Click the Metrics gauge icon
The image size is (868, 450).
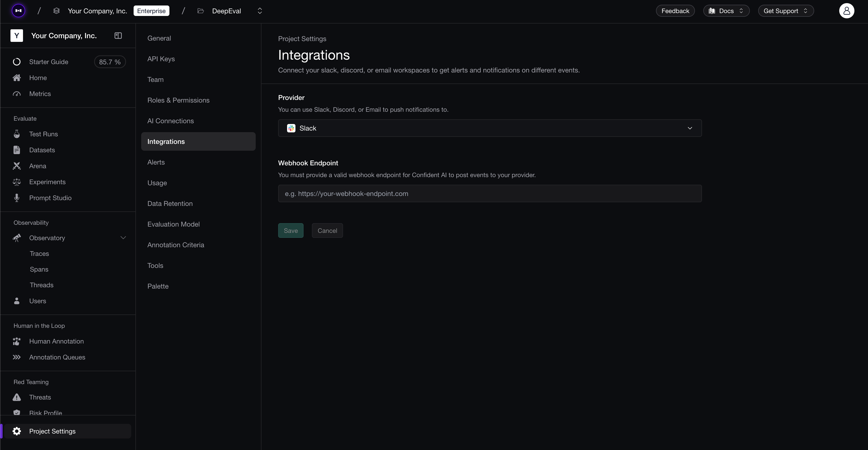coord(16,94)
